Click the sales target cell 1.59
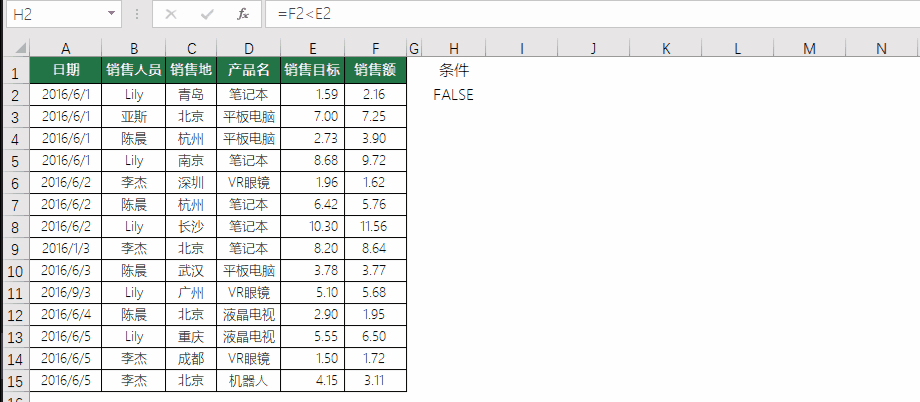 point(313,94)
